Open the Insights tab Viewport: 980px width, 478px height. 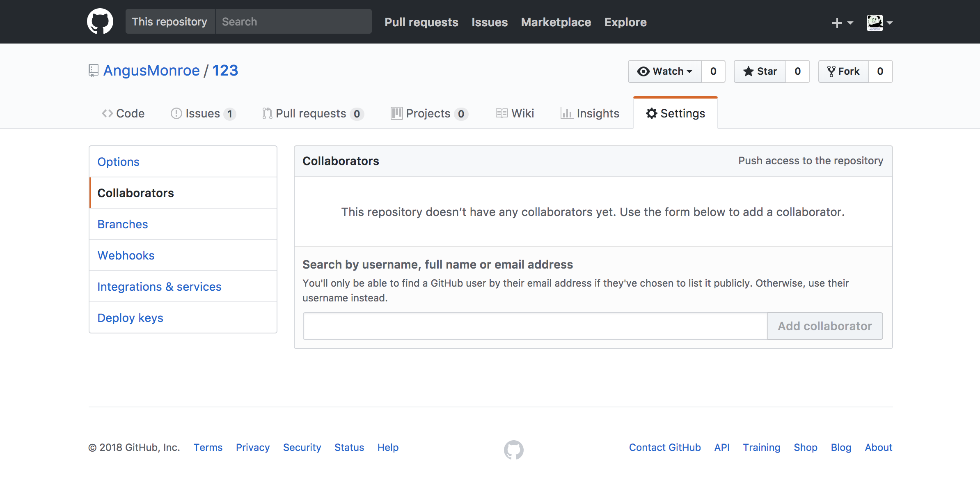click(590, 113)
